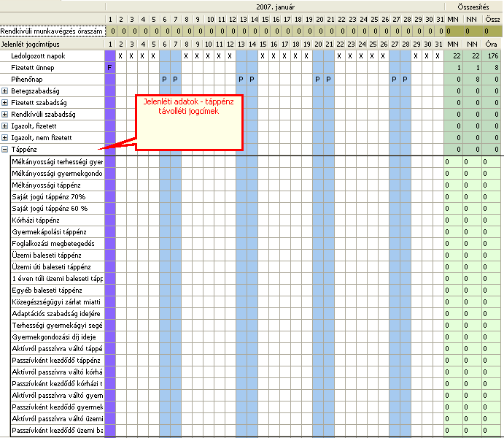504x438 pixels.
Task: Select Aktívról passzívra váltó táppénz row
Action: (58, 349)
